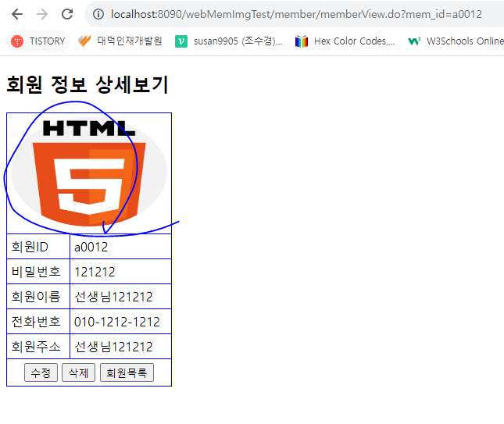
Task: Select the phone number 010-1212-1212
Action: point(117,322)
